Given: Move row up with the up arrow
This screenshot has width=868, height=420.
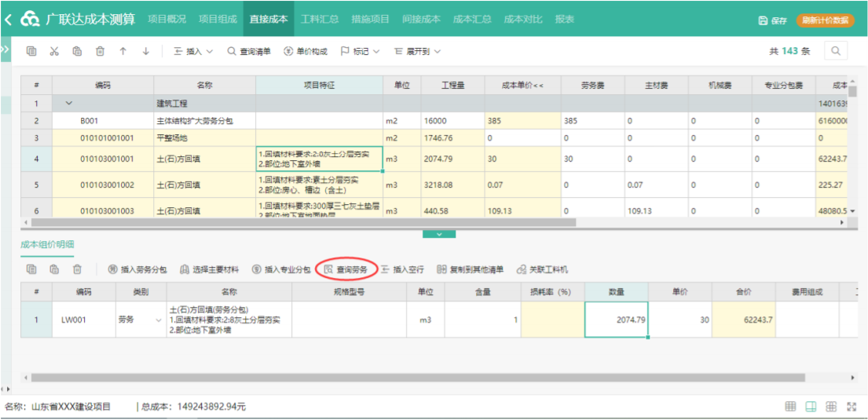Looking at the screenshot, I should click(123, 52).
